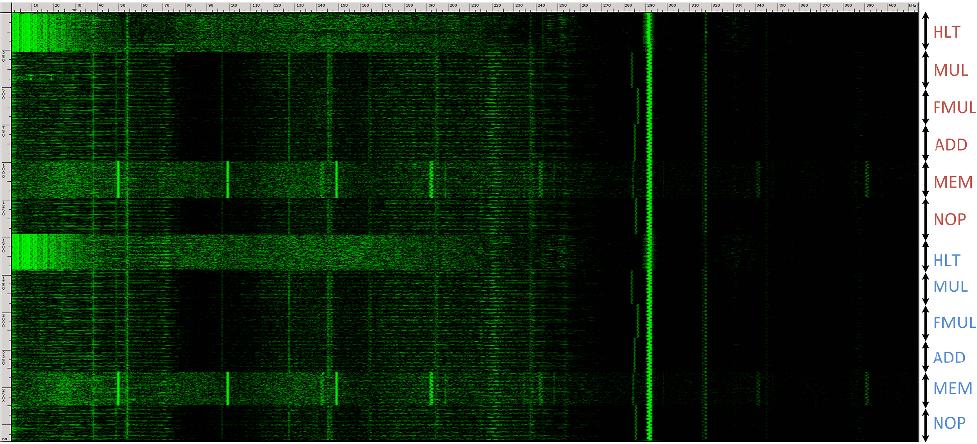977x444 pixels.
Task: Click the leftmost bright spike in lower MEM band
Action: pyautogui.click(x=118, y=388)
